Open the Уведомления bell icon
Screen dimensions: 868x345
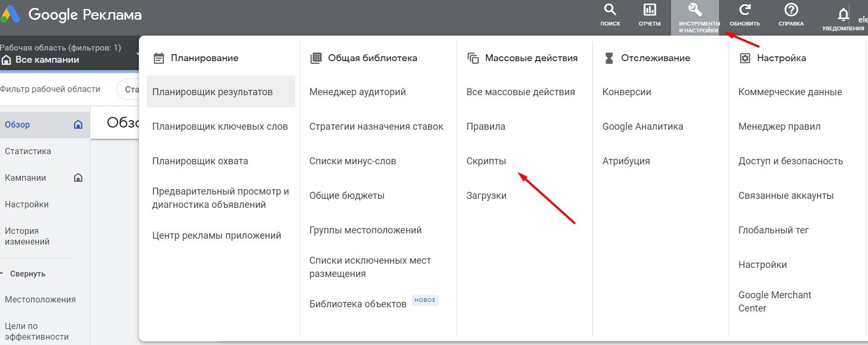tap(843, 14)
